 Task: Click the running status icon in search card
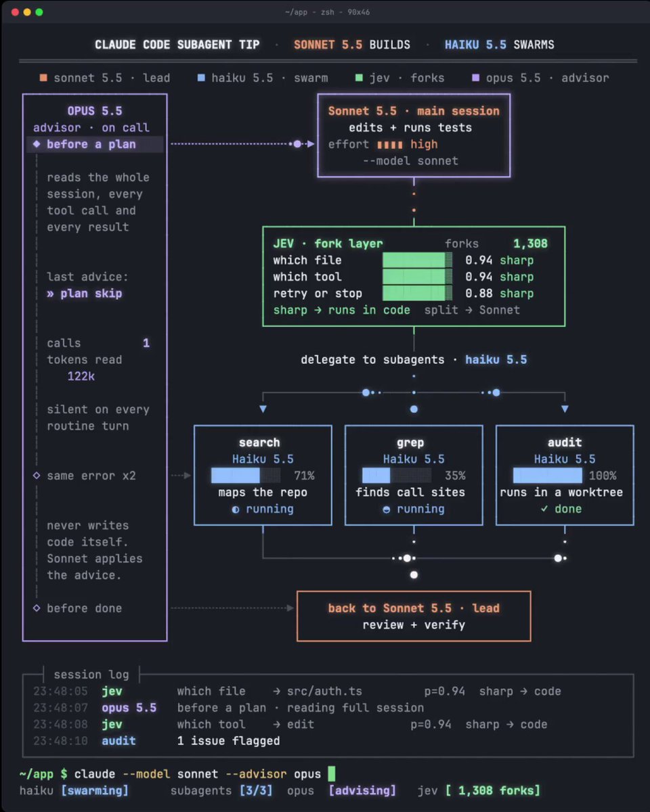236,510
